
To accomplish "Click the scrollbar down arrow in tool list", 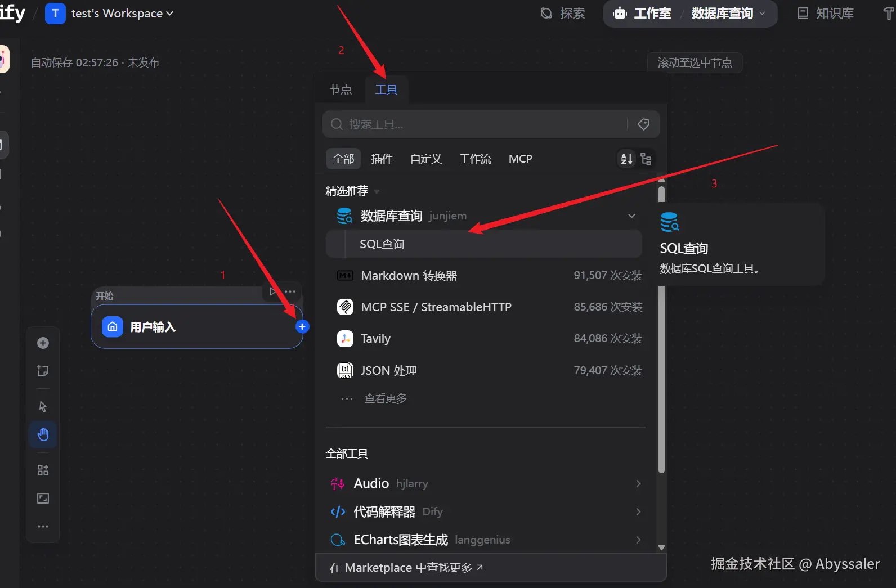I will click(x=661, y=547).
